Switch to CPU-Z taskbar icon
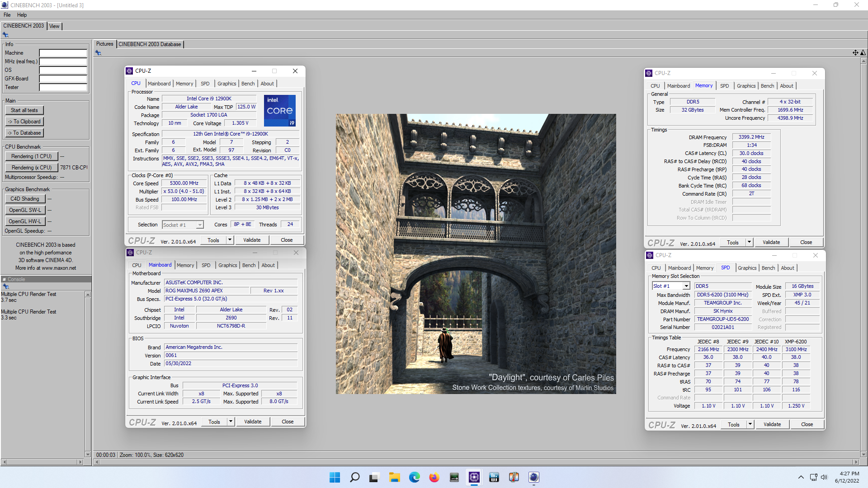The width and height of the screenshot is (868, 488). [474, 477]
